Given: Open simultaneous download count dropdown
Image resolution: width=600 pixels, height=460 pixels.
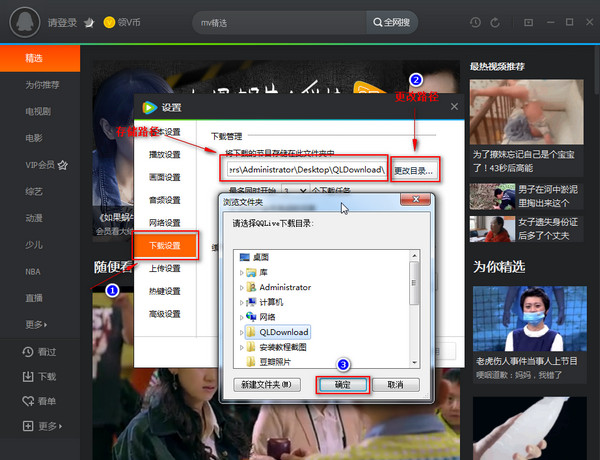Looking at the screenshot, I should coord(295,190).
